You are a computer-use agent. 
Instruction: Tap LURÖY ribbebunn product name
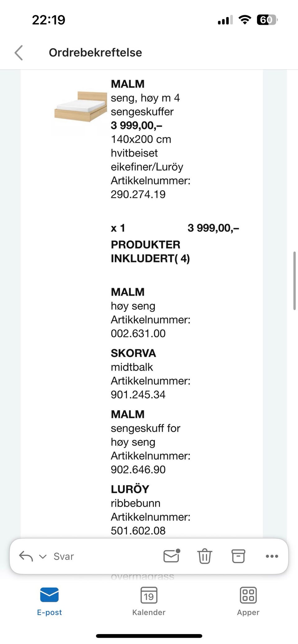130,489
